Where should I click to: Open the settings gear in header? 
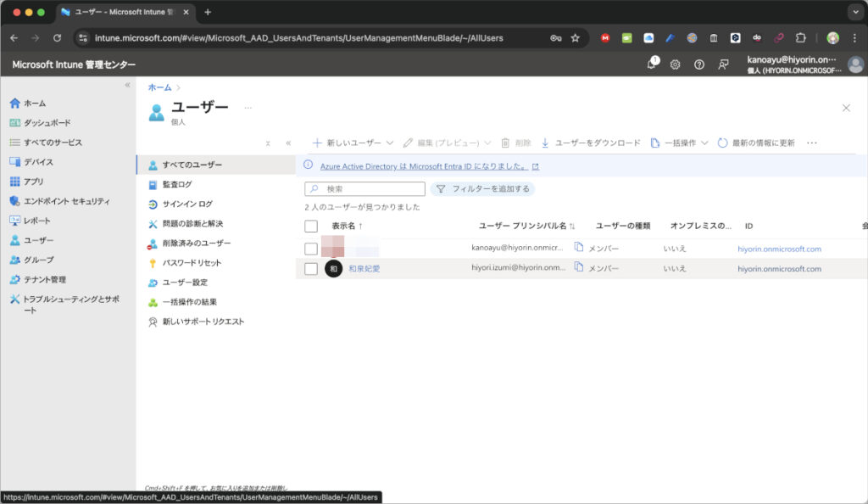(675, 64)
